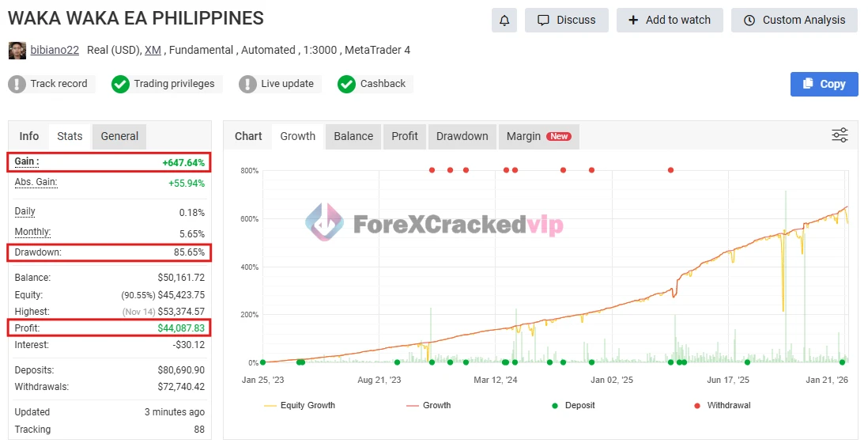Click the Highest value $53,374.57

click(181, 311)
